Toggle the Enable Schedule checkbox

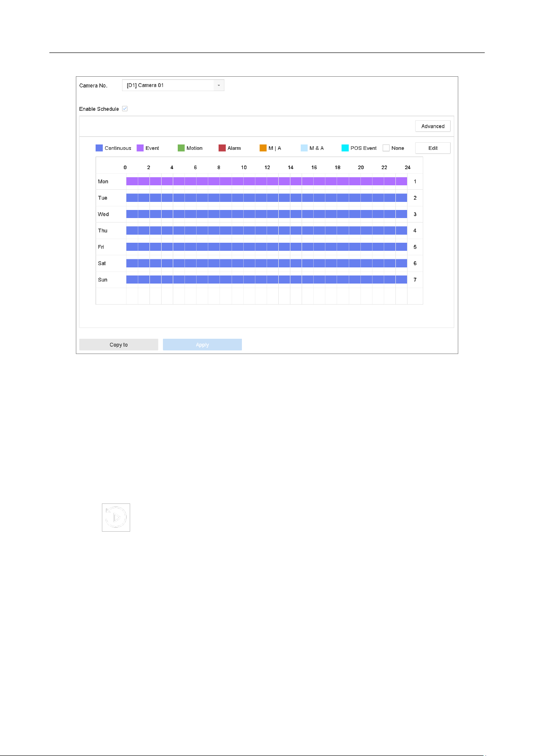pos(125,109)
